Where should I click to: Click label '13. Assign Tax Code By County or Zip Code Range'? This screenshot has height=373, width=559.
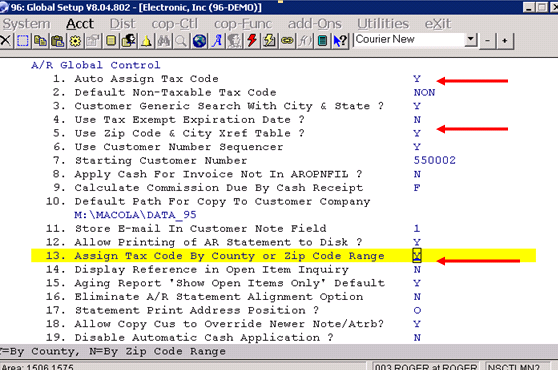[x=215, y=256]
